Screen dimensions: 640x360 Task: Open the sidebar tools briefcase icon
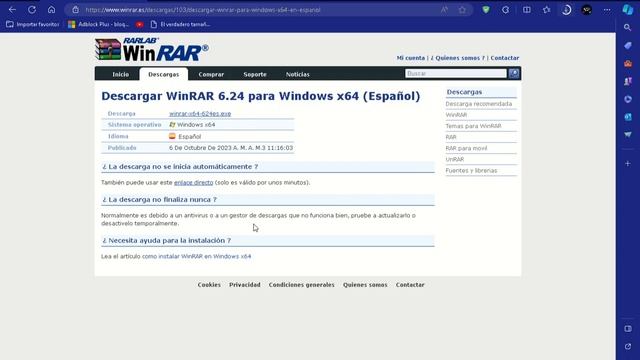[x=628, y=63]
